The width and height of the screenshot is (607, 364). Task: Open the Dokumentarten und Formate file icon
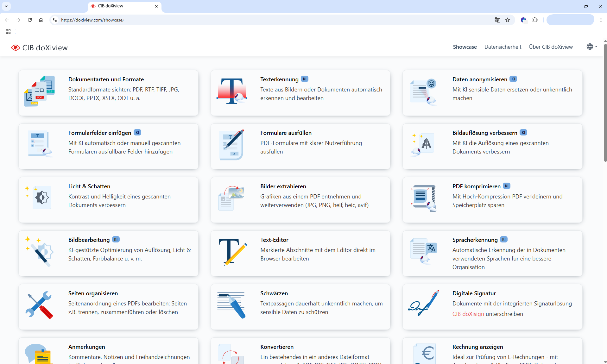coord(40,91)
